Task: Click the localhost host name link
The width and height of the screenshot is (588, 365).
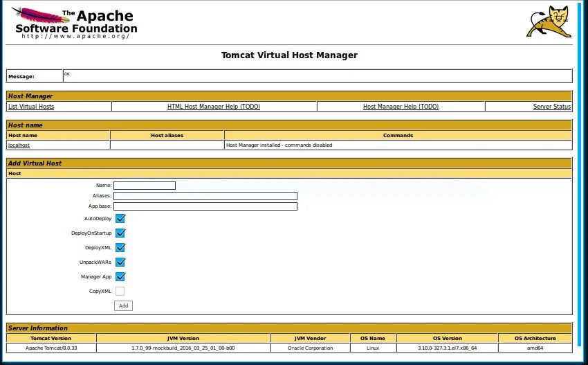Action: (19, 145)
